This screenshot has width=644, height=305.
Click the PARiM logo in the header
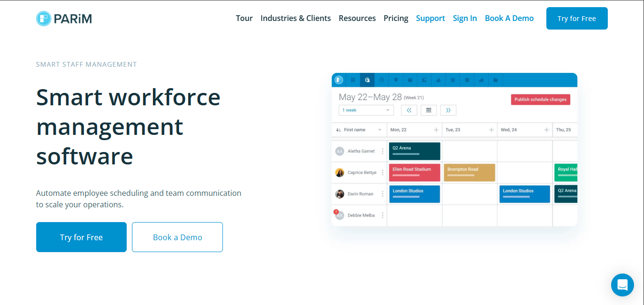click(64, 19)
